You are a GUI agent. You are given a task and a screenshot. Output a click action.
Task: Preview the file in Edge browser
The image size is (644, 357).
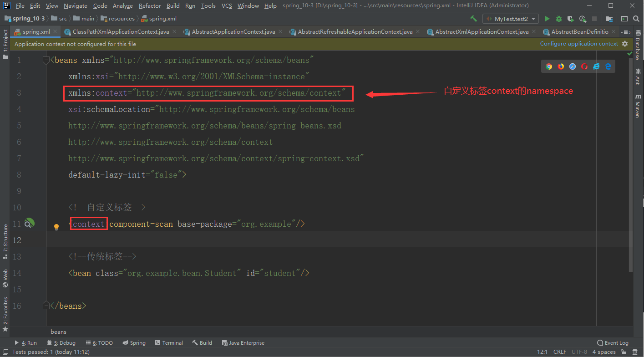tap(608, 66)
